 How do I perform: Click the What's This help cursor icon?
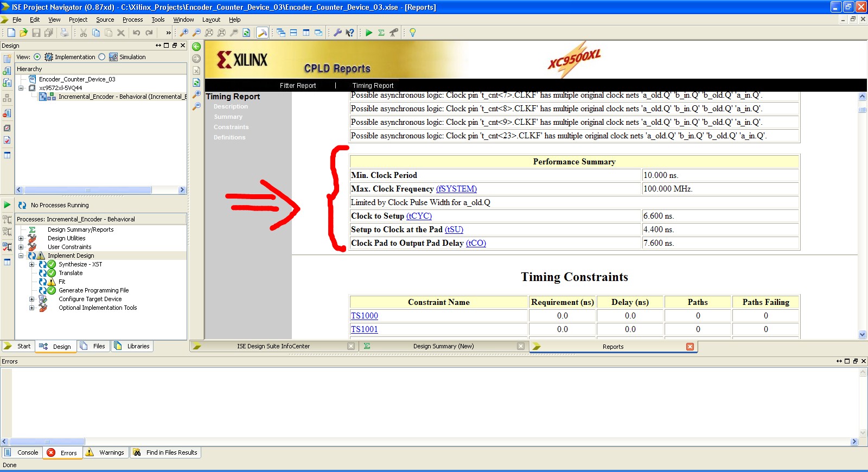[350, 33]
